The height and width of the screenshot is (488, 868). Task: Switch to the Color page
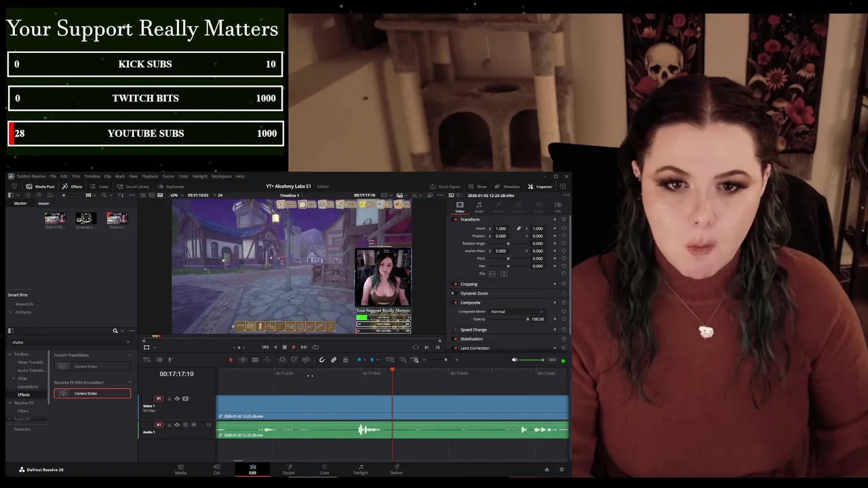(324, 469)
